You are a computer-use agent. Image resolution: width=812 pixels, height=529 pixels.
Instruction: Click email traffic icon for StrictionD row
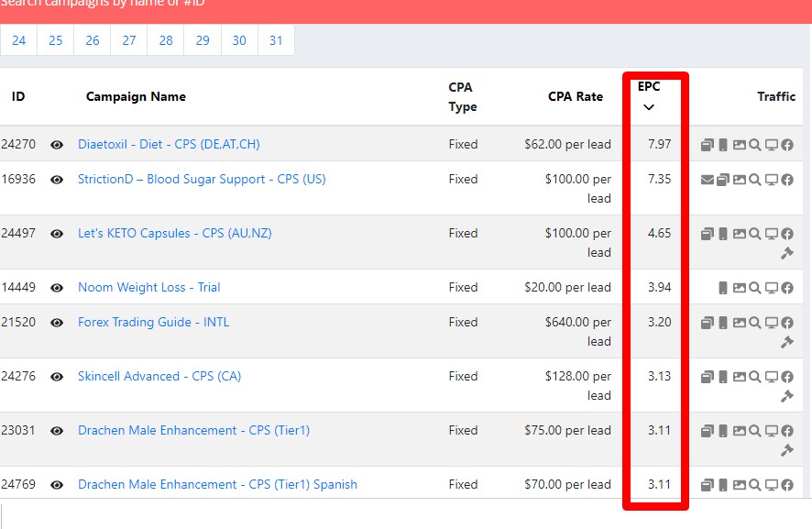coord(707,180)
